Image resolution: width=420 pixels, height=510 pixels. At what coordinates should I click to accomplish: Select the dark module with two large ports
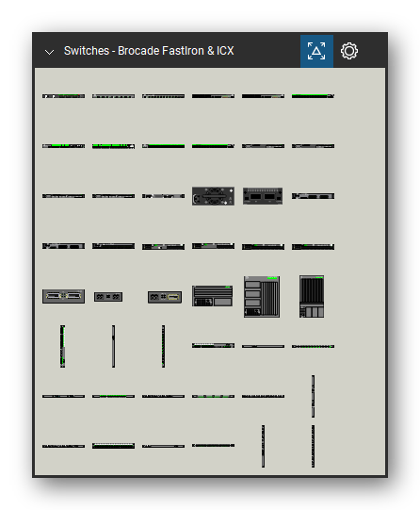pos(263,196)
